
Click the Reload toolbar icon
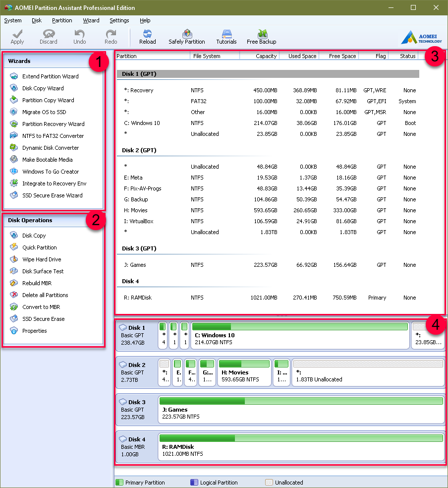(147, 34)
